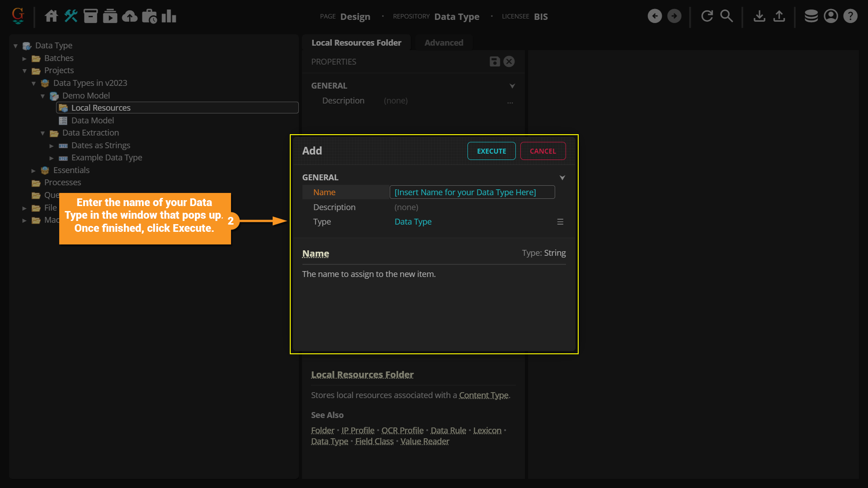Click the archive box toolbar icon

(90, 16)
